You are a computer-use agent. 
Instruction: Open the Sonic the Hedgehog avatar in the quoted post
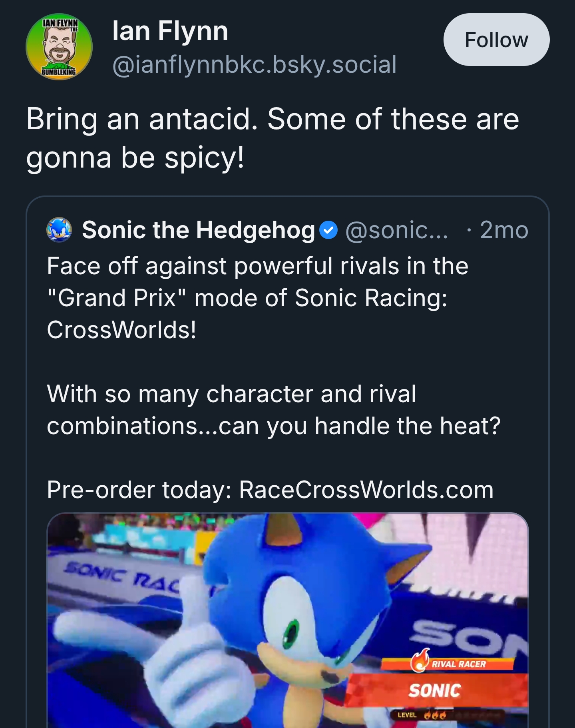[59, 230]
